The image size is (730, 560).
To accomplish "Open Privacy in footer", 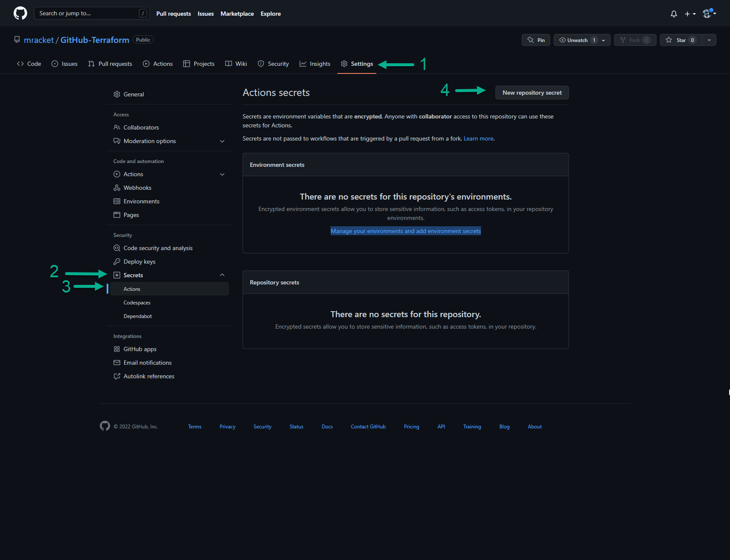I will (227, 427).
